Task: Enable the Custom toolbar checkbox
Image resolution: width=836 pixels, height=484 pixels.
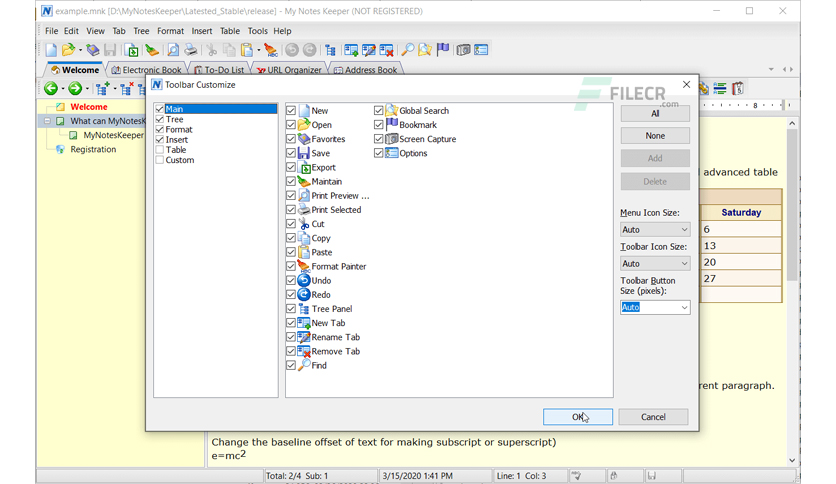Action: pos(159,160)
